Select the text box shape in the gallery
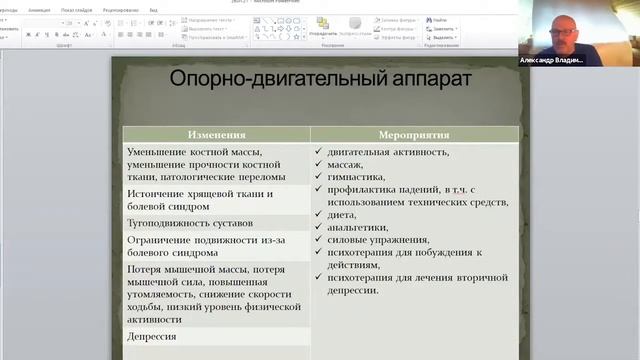Viewport: 640px width, 360px height. [257, 20]
